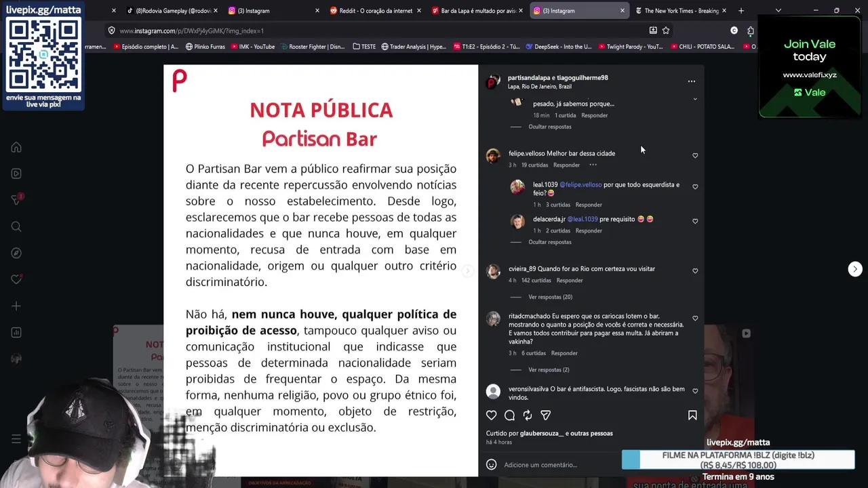The height and width of the screenshot is (488, 868).
Task: Expand 'Ver respostas (20)' under cvieira_89
Action: pos(550,297)
